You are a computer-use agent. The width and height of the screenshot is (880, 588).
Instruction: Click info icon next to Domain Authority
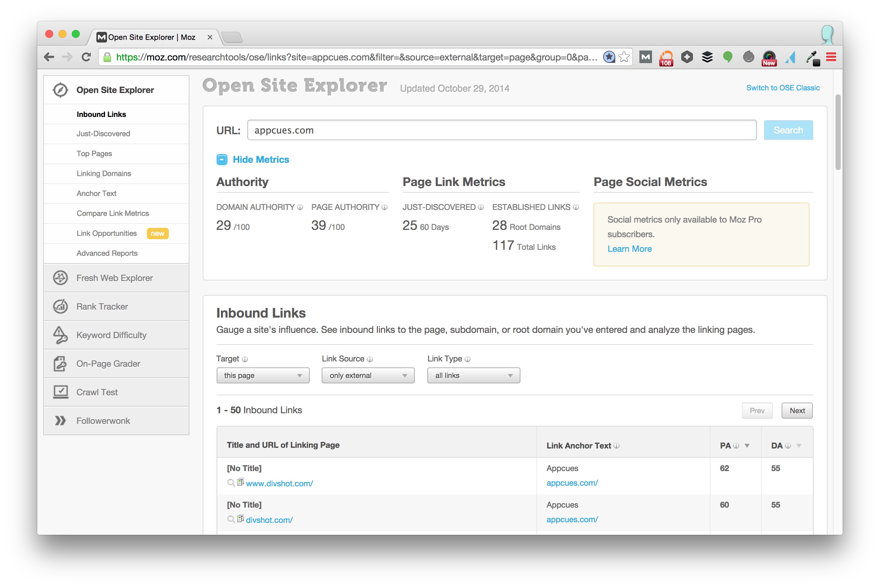click(300, 207)
